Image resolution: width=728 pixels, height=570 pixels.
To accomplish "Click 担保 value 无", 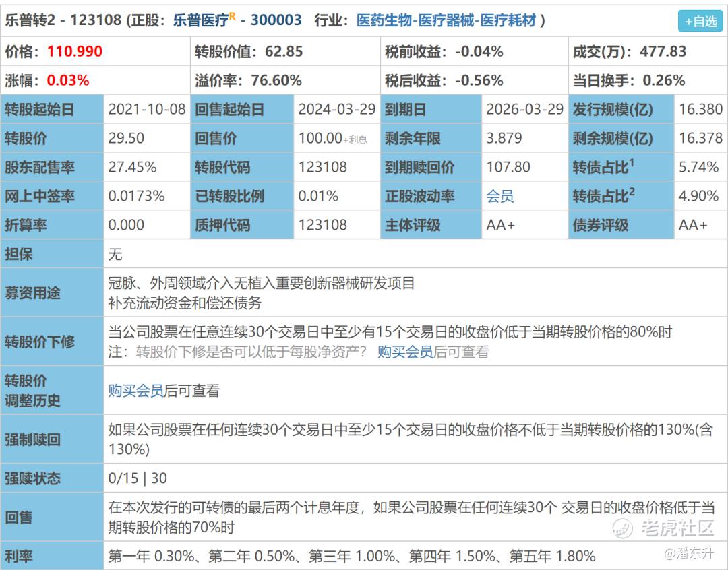I will tap(115, 254).
